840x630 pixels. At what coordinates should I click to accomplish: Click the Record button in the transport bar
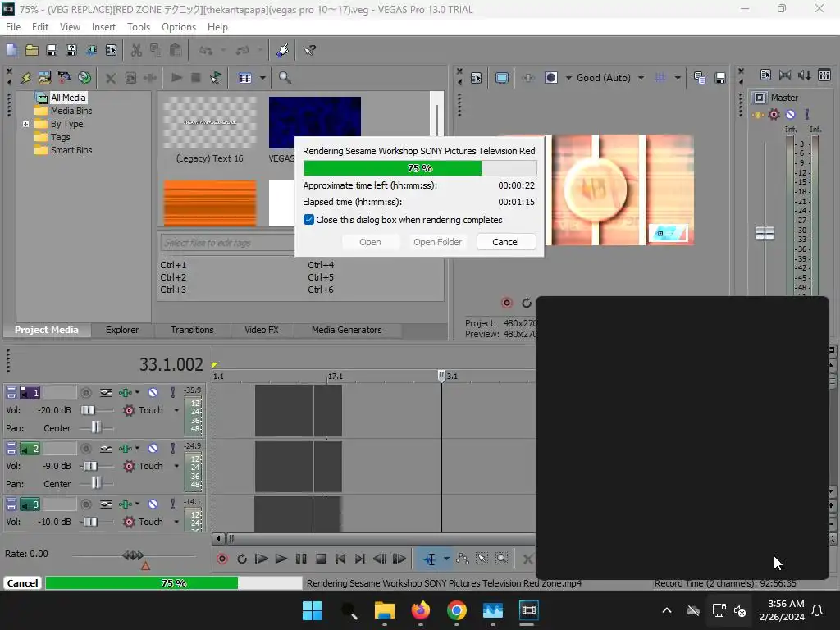(x=222, y=559)
